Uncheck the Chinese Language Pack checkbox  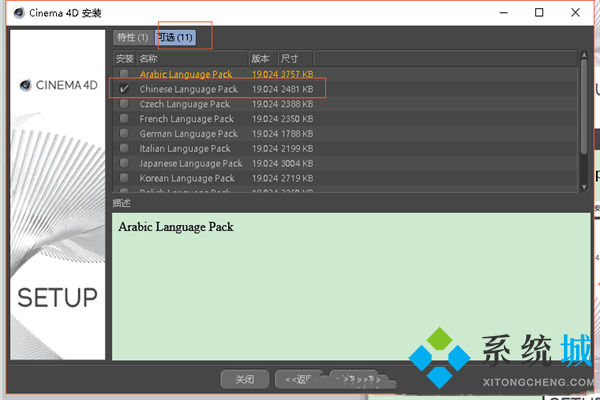point(124,89)
